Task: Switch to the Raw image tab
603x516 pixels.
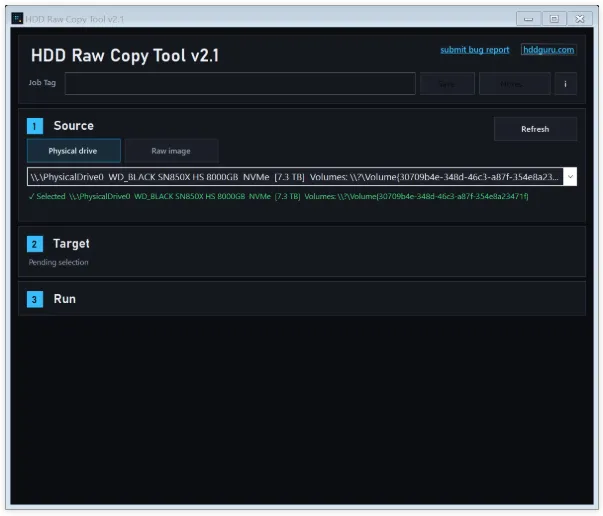Action: pos(171,151)
